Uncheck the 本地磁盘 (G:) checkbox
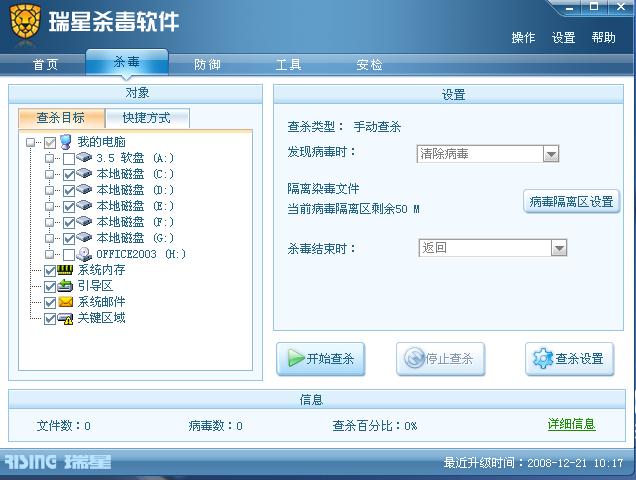The image size is (636, 480). (x=69, y=239)
